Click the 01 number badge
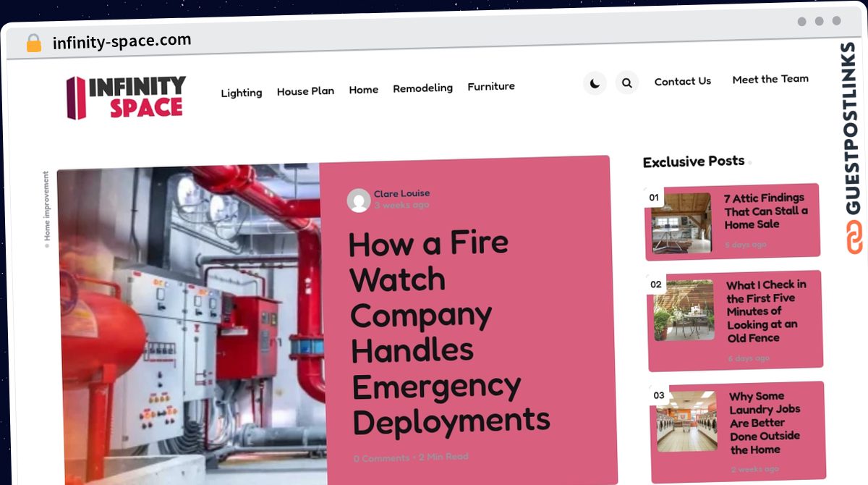 tap(654, 198)
